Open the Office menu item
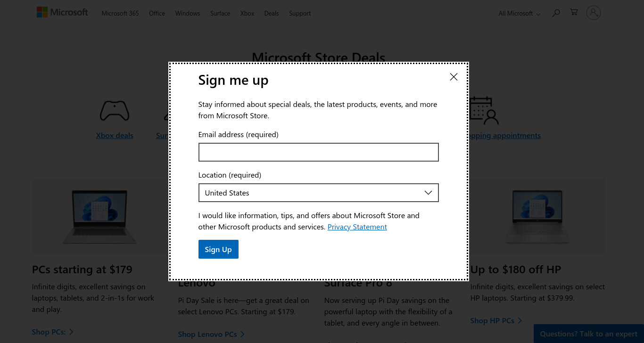644x343 pixels. tap(157, 13)
